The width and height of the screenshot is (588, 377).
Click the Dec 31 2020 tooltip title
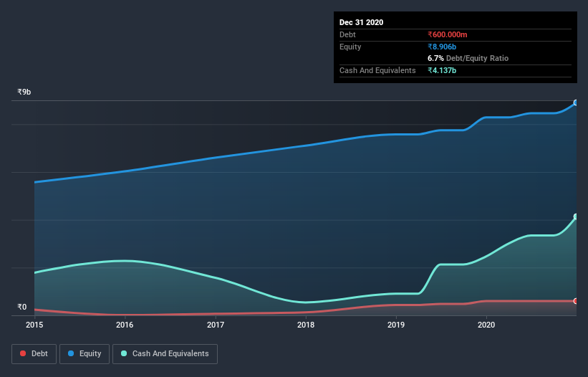click(361, 22)
